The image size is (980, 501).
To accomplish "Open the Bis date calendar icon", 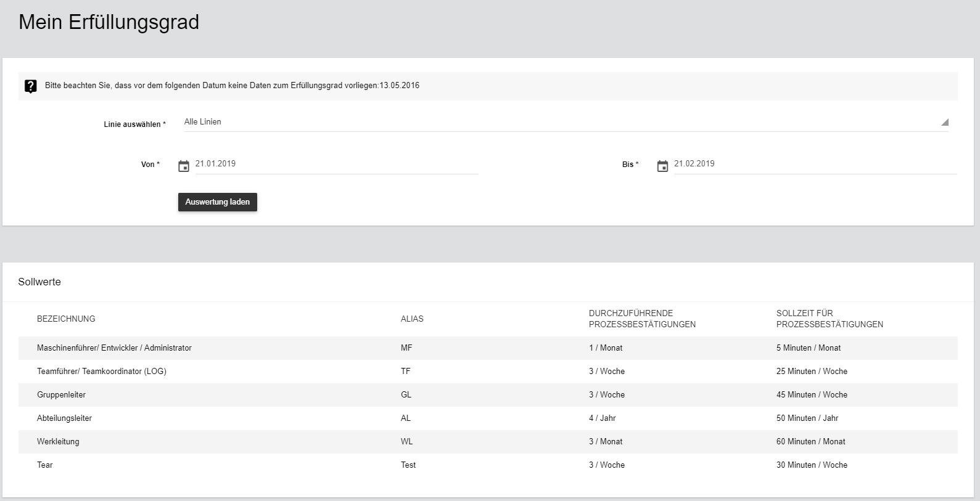I will [662, 166].
